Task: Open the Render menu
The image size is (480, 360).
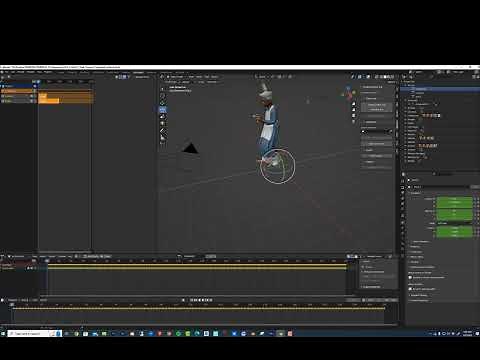Action: pyautogui.click(x=21, y=72)
